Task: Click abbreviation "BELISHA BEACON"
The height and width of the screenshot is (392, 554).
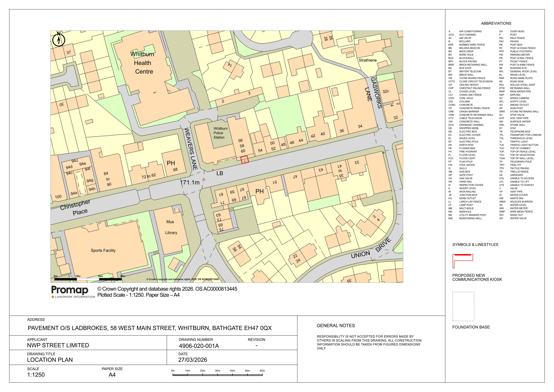Action: 470,48
